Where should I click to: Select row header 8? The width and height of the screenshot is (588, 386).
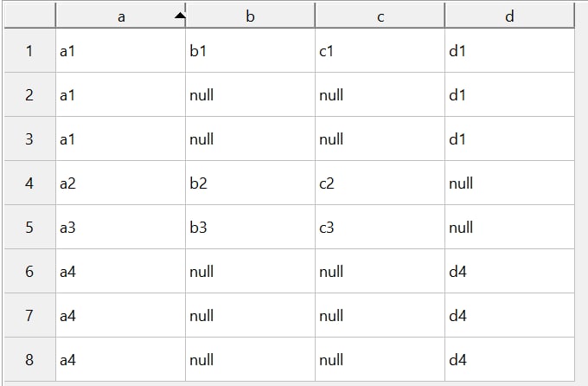coord(30,360)
